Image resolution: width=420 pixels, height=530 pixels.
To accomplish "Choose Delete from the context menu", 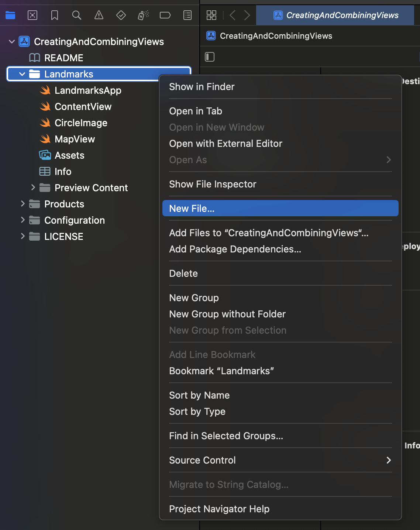I will (280, 273).
